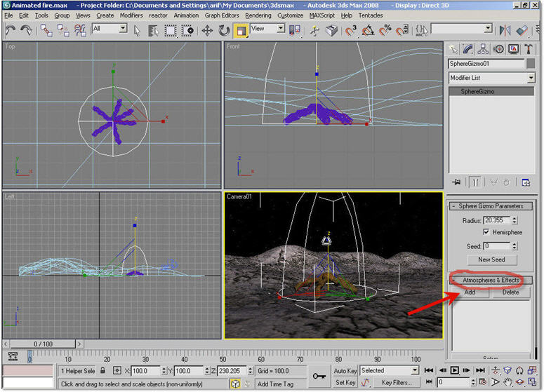
Task: Click the Undo arrow in the toolbar
Action: click(11, 30)
